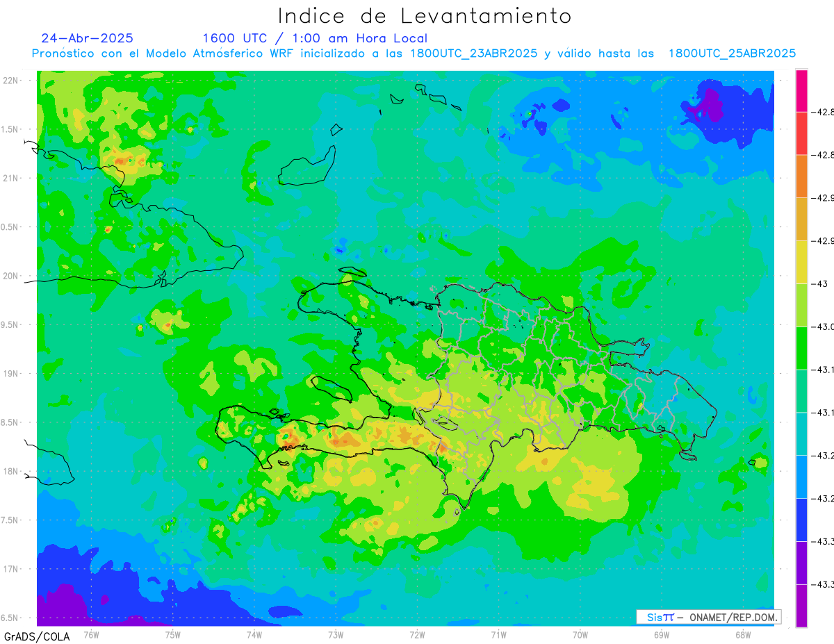Click the '22N' latitude label
The image size is (834, 644).
[10, 81]
